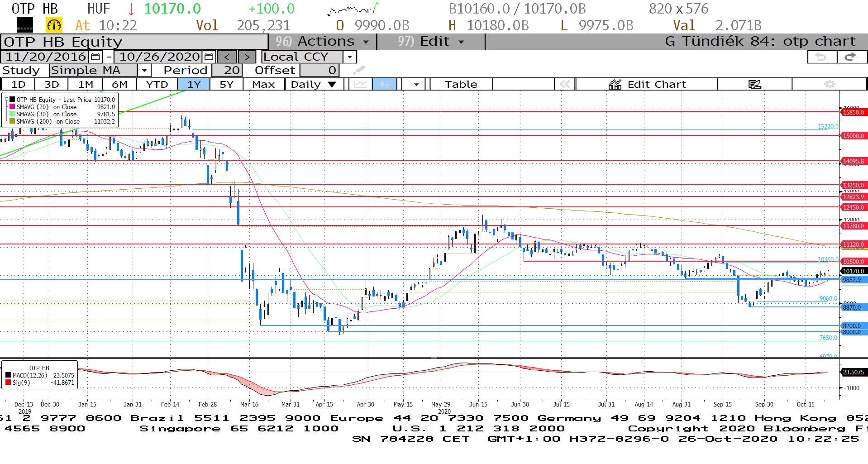Click the previous date range arrow

(227, 57)
